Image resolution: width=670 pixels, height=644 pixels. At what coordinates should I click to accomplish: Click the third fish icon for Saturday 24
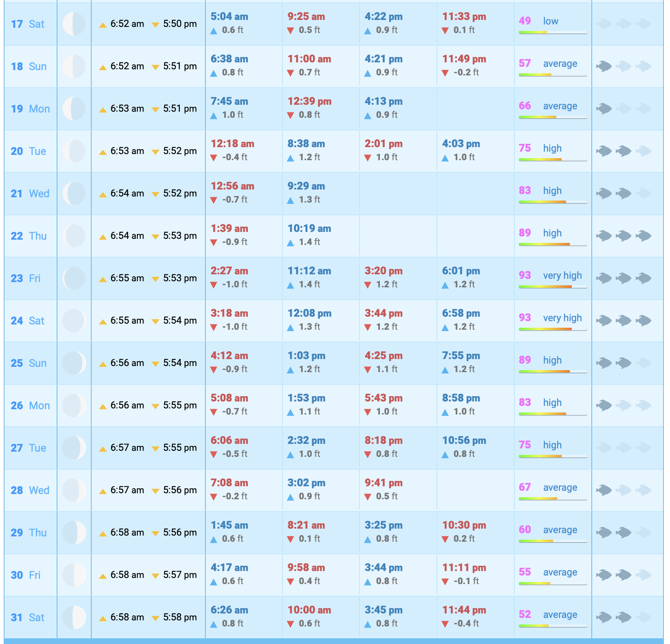click(x=643, y=321)
